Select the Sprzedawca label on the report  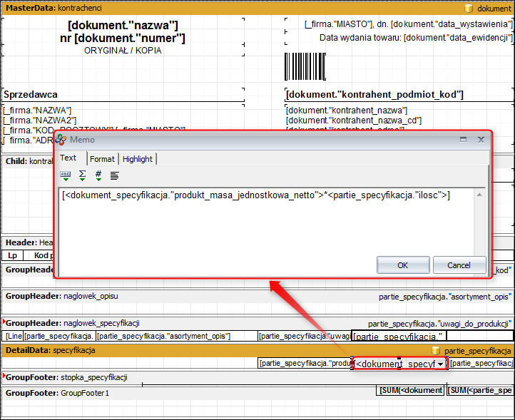tap(31, 94)
